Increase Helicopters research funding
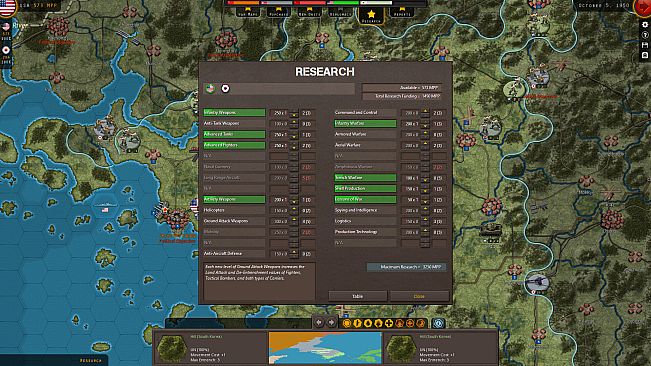Viewport: 651px width, 366px height. coord(294,208)
